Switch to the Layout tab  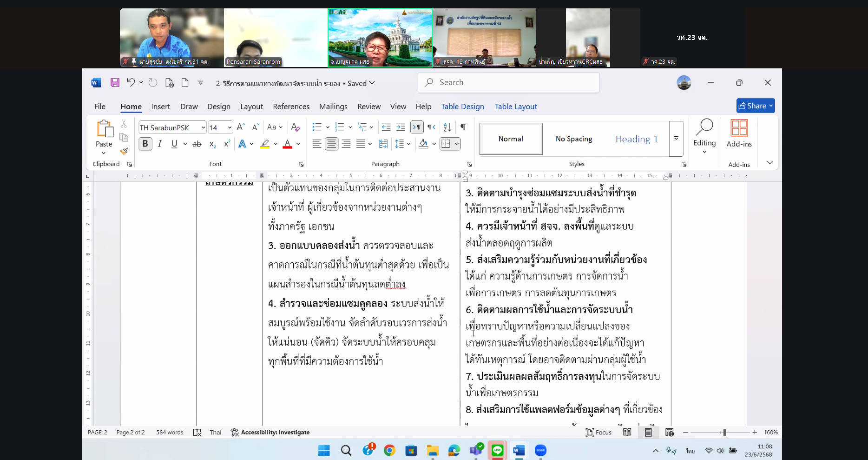tap(252, 107)
